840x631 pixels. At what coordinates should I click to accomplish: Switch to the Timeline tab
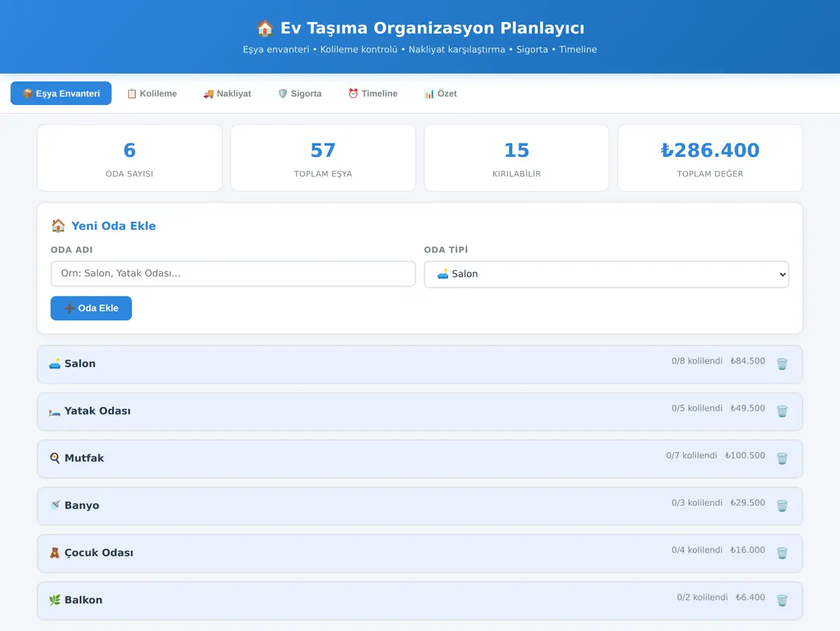point(373,93)
